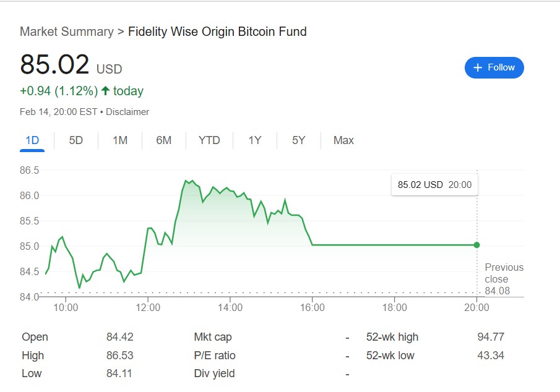Open the 6M chart range
This screenshot has height=392, width=560.
coord(164,140)
